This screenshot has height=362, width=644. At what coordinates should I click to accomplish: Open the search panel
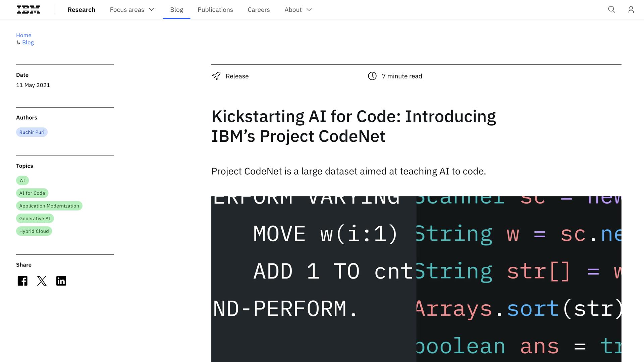(x=611, y=9)
